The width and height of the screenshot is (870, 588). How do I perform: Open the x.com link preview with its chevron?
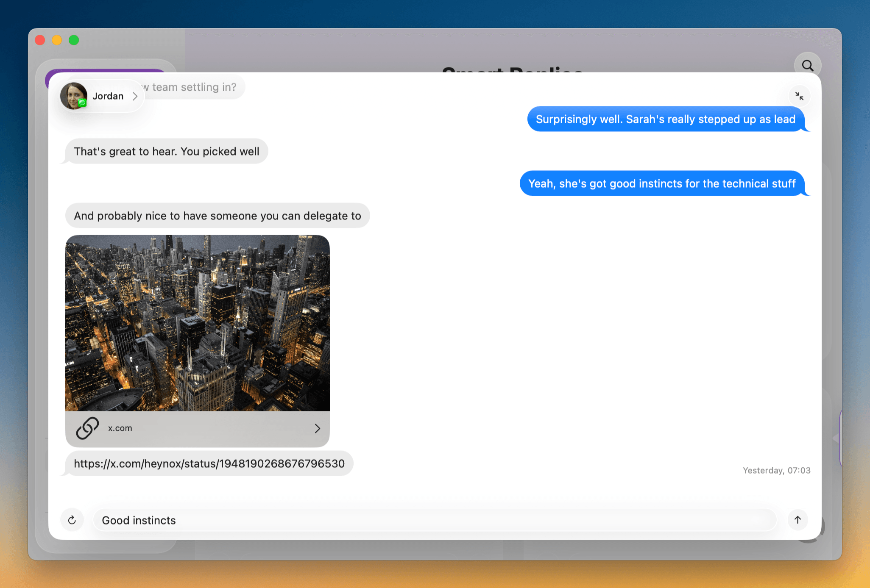[x=317, y=428]
